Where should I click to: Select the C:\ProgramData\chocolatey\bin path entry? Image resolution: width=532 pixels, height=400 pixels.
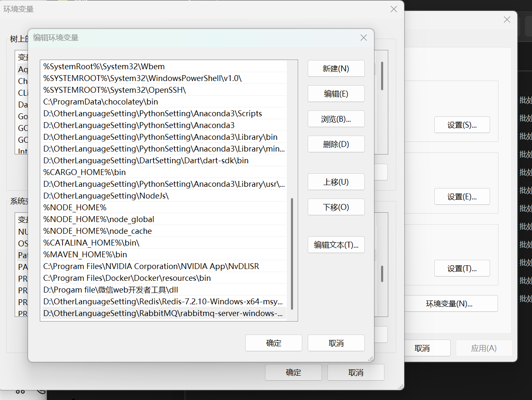point(101,102)
